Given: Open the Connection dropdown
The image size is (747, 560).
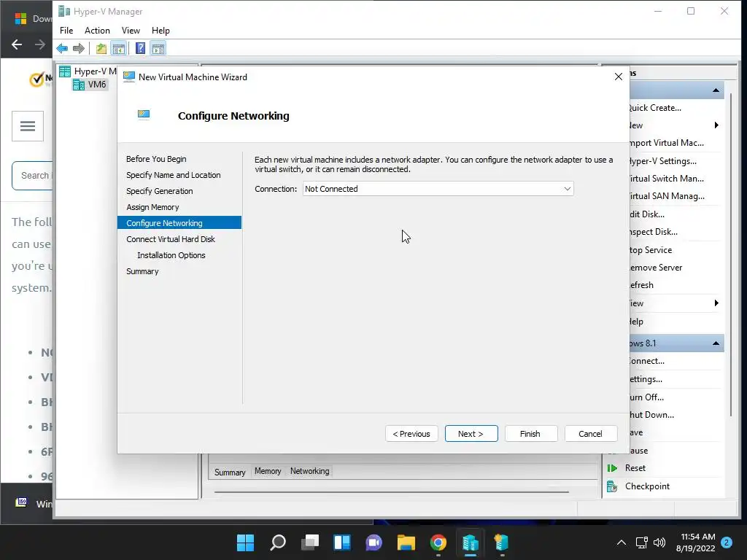Looking at the screenshot, I should point(438,189).
